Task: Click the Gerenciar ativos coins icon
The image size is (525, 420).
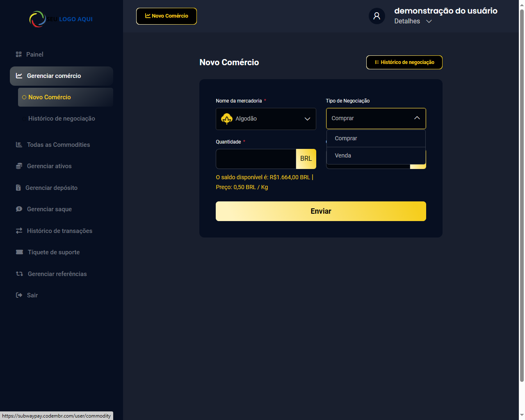Action: 19,166
